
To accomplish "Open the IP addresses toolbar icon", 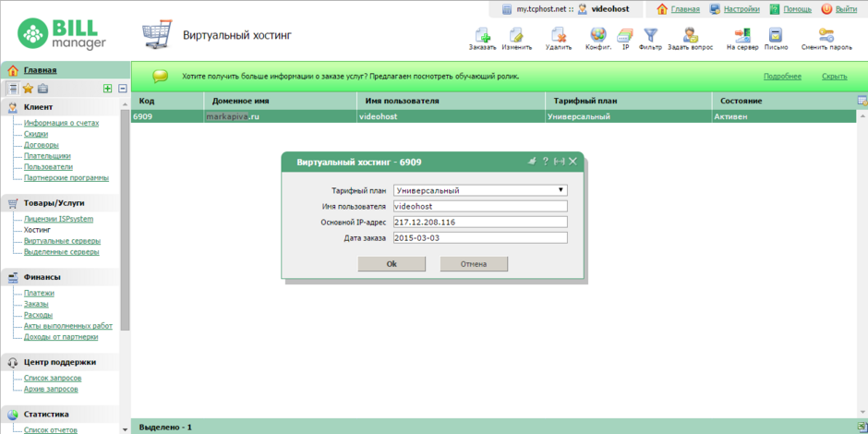I will pos(625,35).
